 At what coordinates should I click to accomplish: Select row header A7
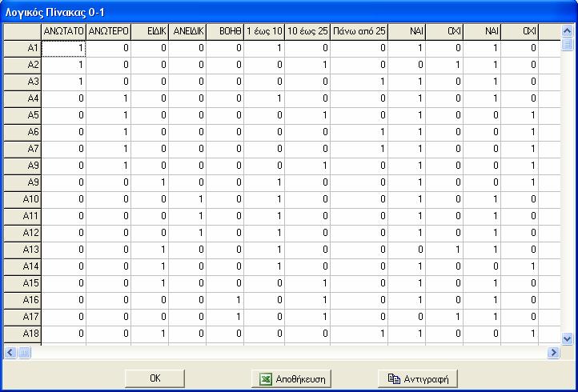22,150
